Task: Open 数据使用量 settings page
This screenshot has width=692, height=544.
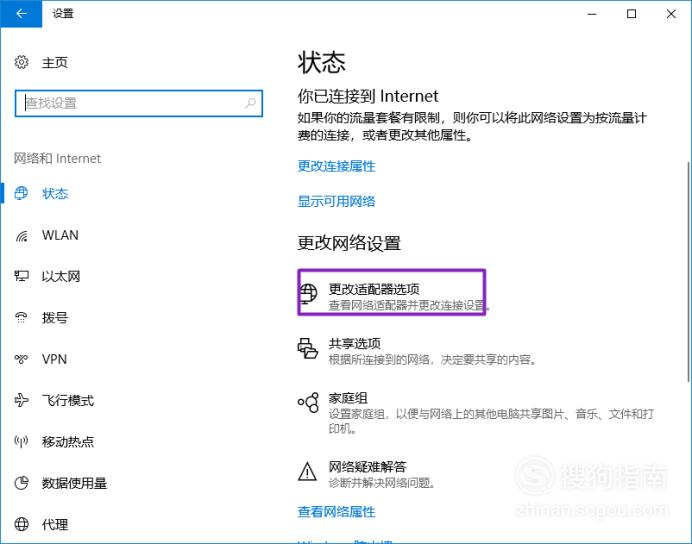Action: [74, 483]
